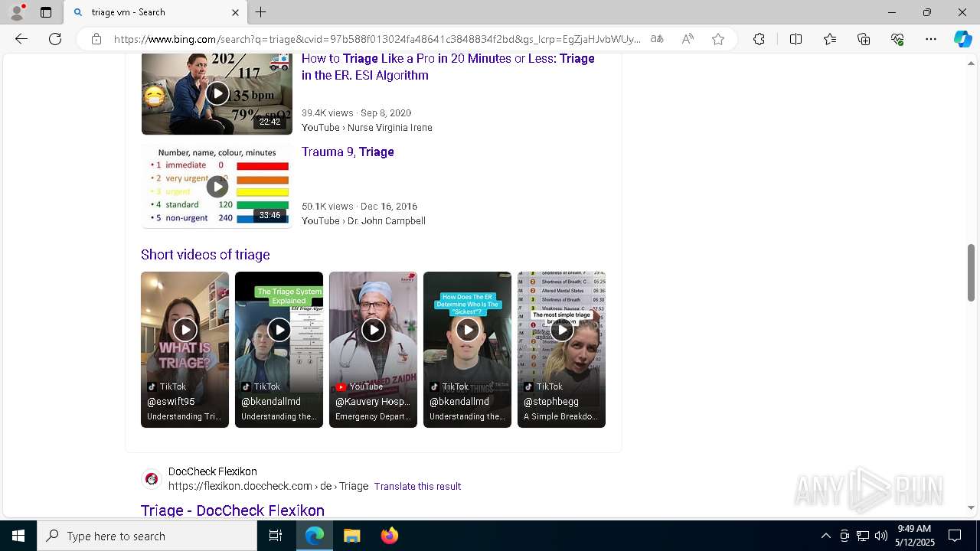Play the @stephbegg TikTok short video
The image size is (980, 551).
tap(561, 349)
